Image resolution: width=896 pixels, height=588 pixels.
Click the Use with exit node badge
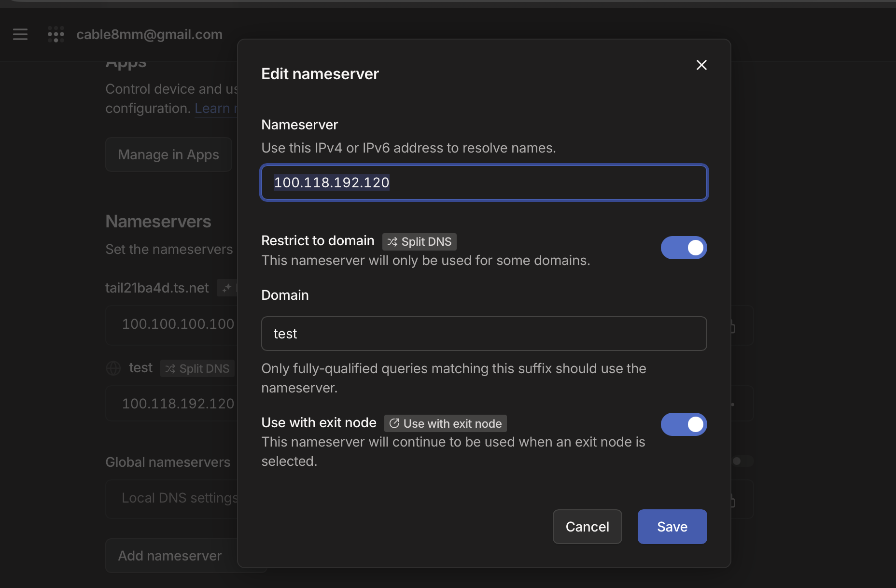pyautogui.click(x=446, y=423)
